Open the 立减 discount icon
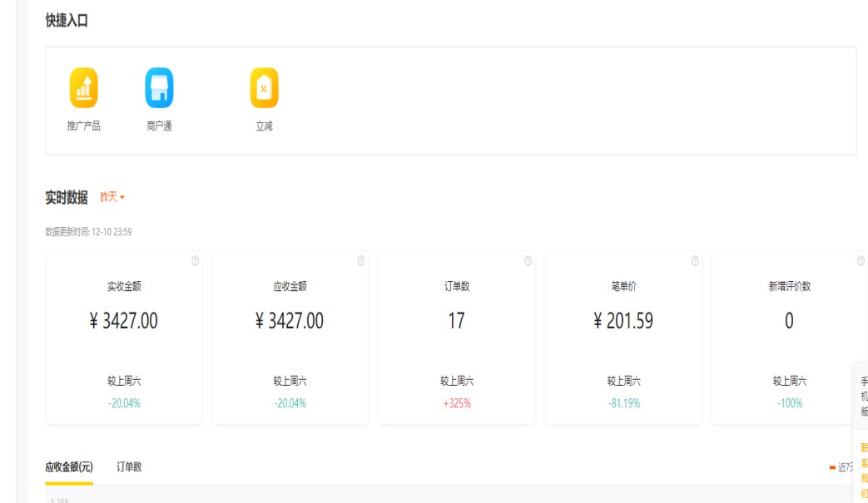The image size is (868, 503). pos(264,88)
